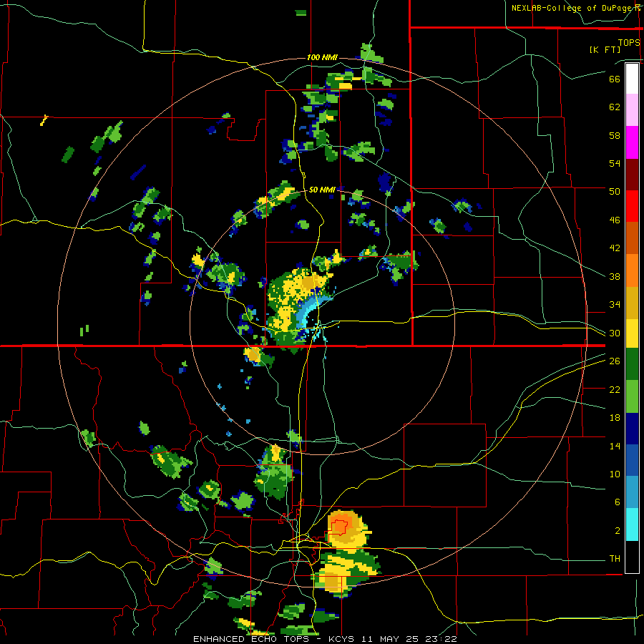Click the 18 value on the scale
Image resolution: width=644 pixels, height=644 pixels.
click(x=615, y=418)
